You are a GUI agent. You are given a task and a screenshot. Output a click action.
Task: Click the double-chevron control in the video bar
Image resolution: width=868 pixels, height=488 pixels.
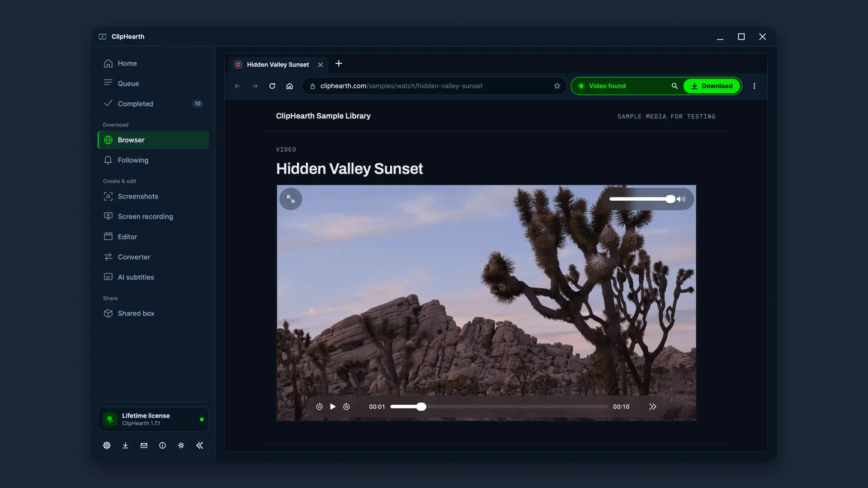[x=652, y=407]
